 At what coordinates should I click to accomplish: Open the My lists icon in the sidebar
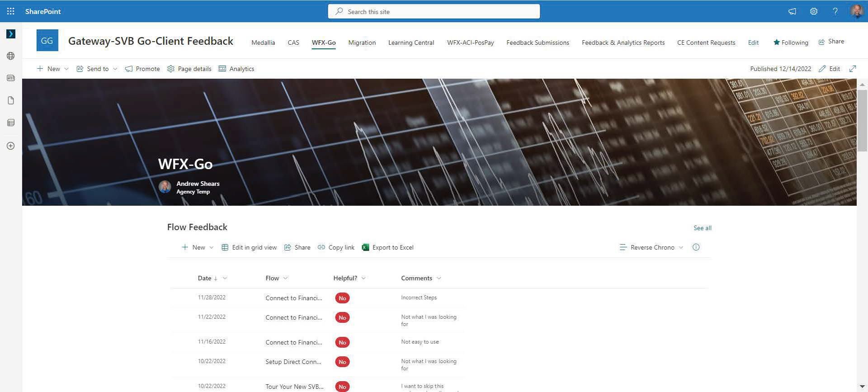[11, 123]
